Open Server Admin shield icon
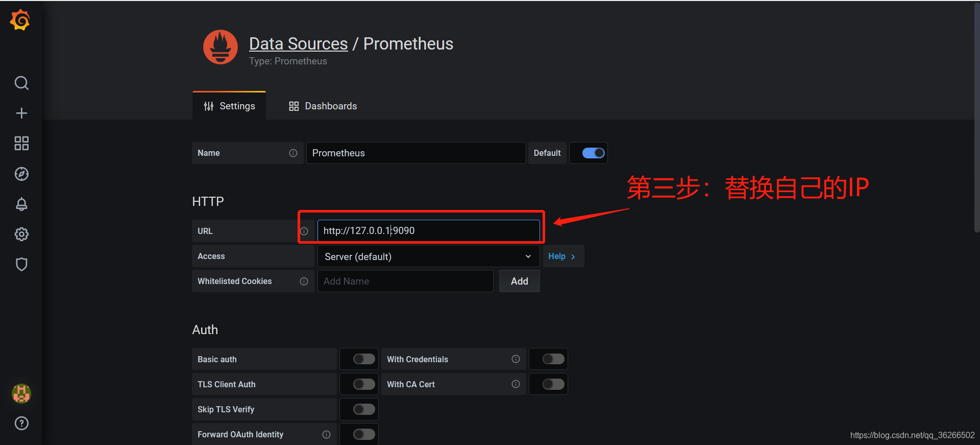Viewport: 980px width, 445px height. click(21, 264)
